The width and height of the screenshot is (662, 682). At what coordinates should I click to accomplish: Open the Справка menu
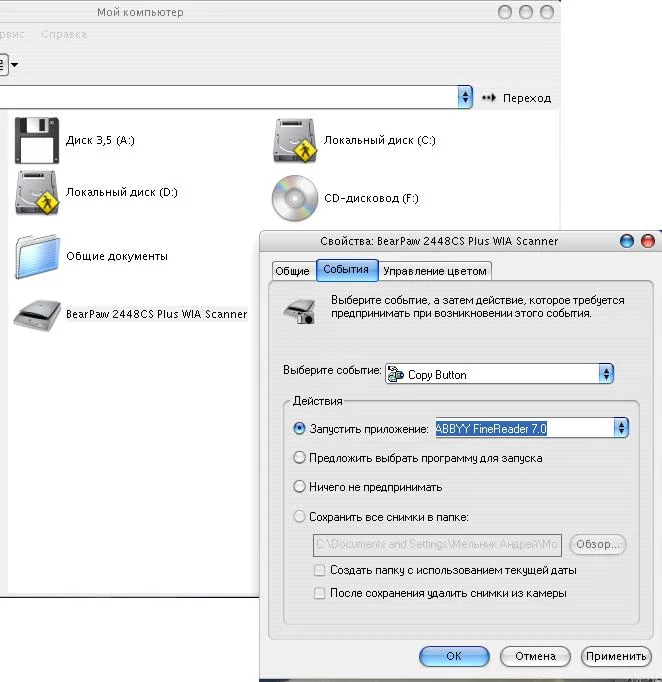[64, 34]
